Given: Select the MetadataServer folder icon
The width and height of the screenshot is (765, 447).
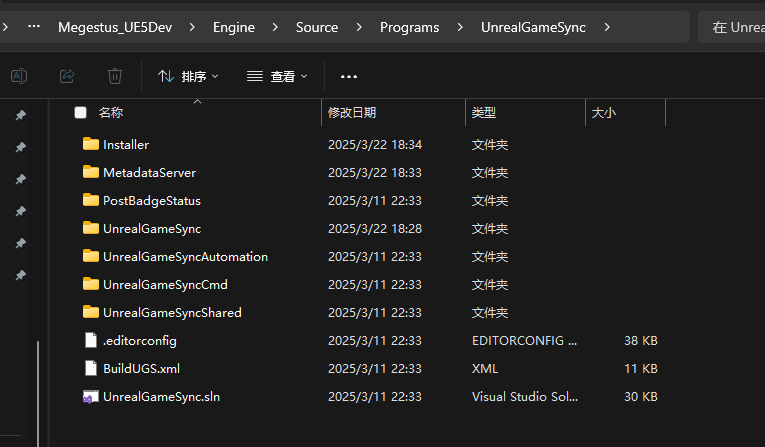Looking at the screenshot, I should click(x=91, y=172).
